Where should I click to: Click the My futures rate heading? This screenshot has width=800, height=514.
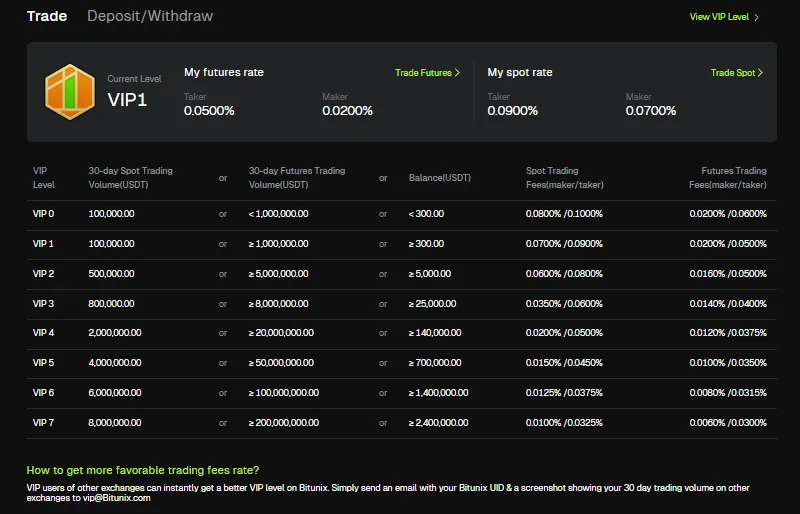coord(224,72)
